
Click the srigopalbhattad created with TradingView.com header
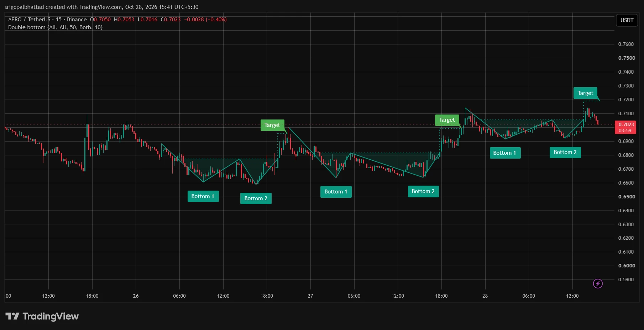pos(101,7)
